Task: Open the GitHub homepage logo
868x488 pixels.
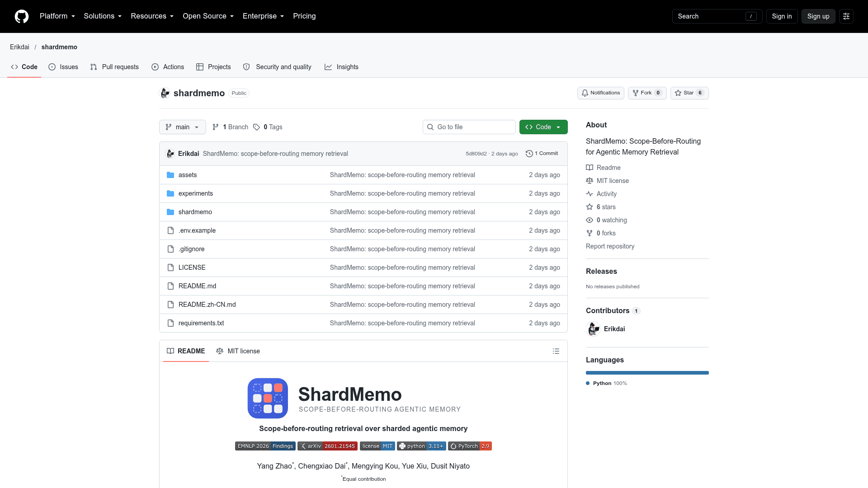Action: (22, 16)
